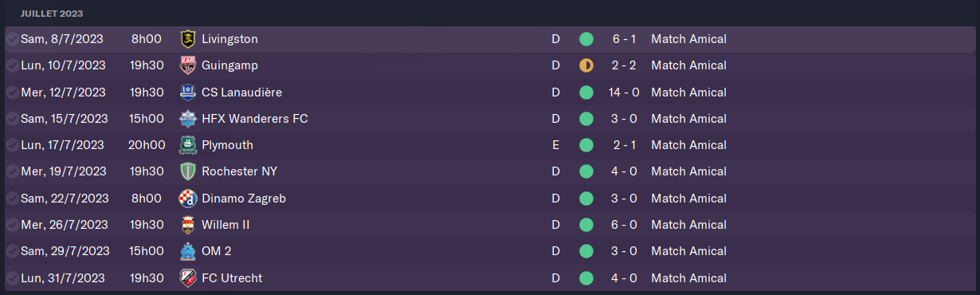The image size is (980, 295).
Task: Open the Guingamp 2 - 2 match score
Action: tap(624, 65)
